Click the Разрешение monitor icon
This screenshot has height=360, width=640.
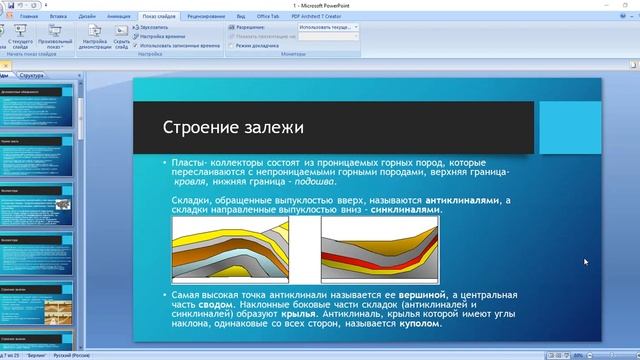[231, 27]
